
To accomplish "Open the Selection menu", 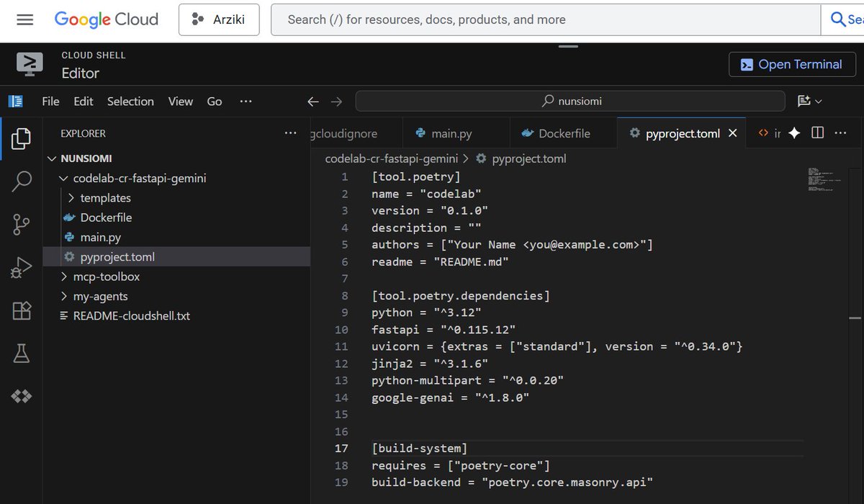I will 130,102.
